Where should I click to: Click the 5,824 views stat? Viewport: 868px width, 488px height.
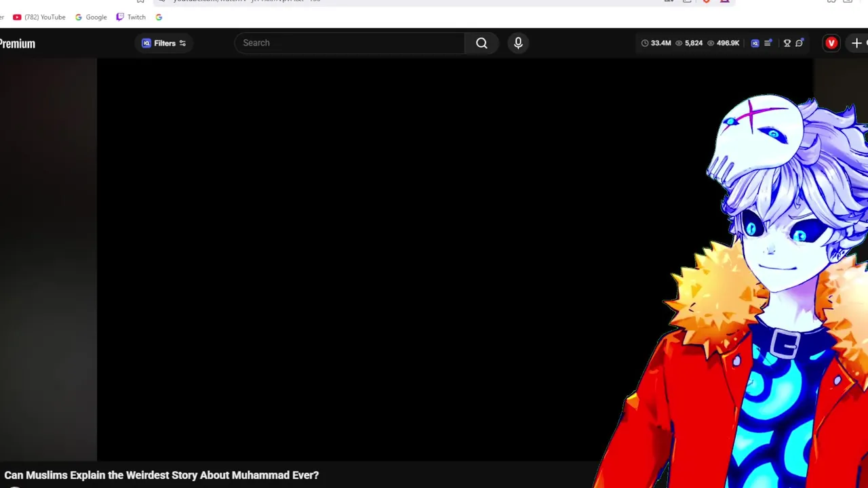coord(688,43)
